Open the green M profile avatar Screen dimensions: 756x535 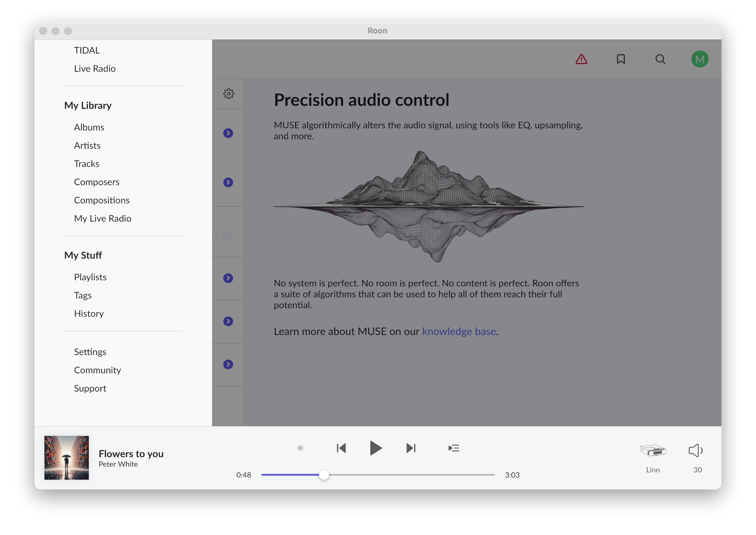(699, 59)
